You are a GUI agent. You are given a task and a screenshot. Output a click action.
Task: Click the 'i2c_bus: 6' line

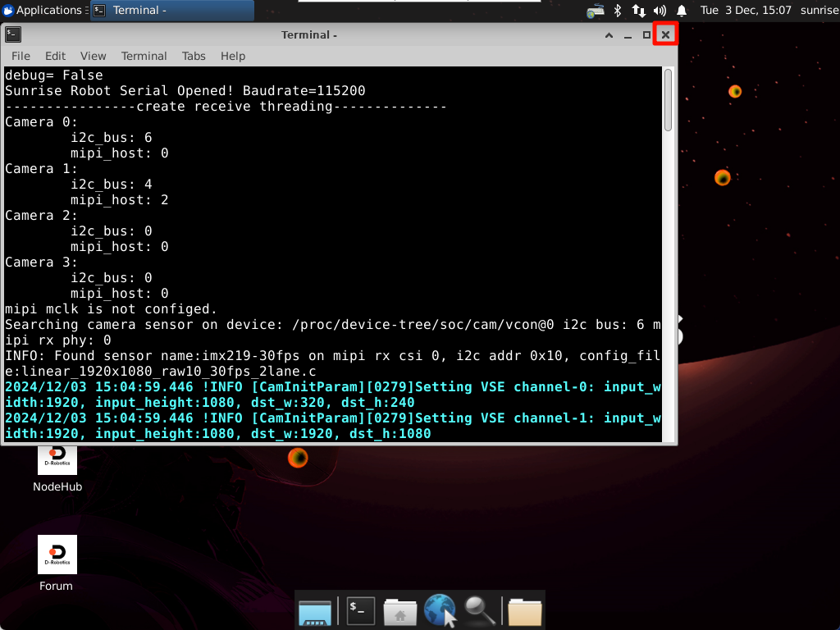[112, 138]
